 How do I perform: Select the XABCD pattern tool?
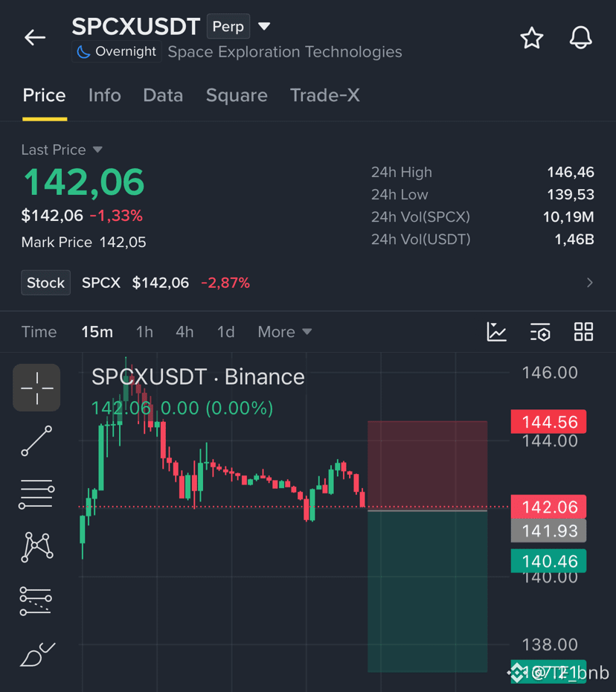click(x=37, y=547)
